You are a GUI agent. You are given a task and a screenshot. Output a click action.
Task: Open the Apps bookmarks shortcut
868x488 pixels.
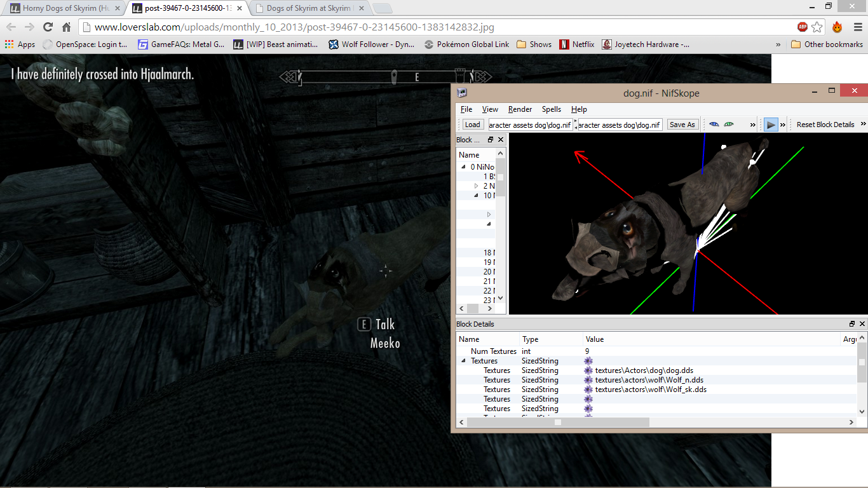click(x=20, y=44)
